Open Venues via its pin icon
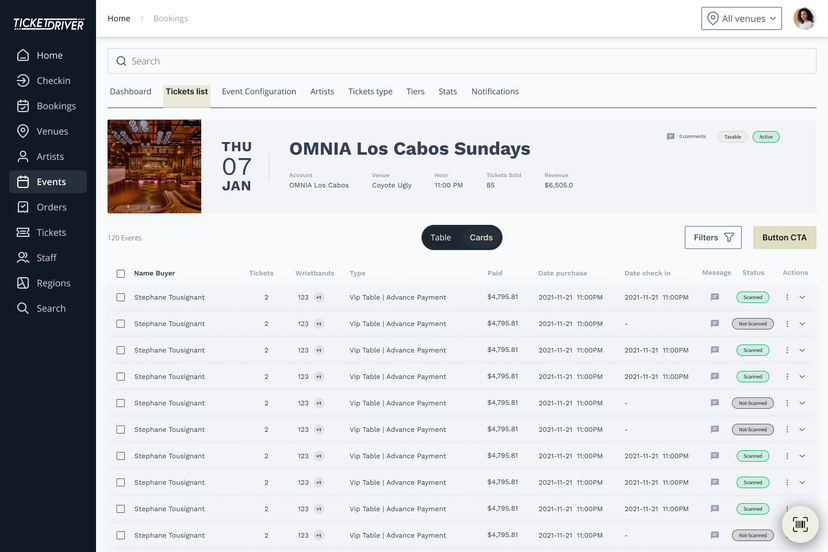This screenshot has height=552, width=828. tap(23, 131)
